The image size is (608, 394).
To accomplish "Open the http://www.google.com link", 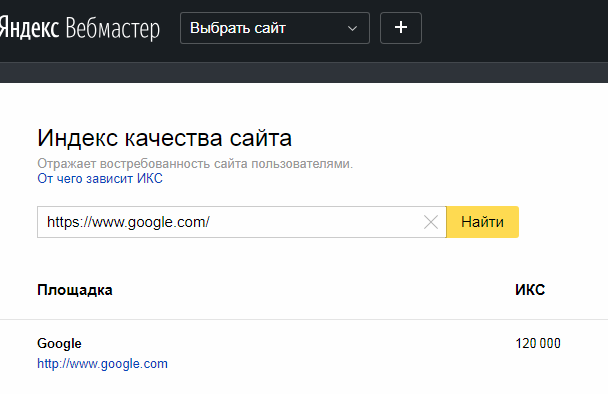I will (x=102, y=364).
